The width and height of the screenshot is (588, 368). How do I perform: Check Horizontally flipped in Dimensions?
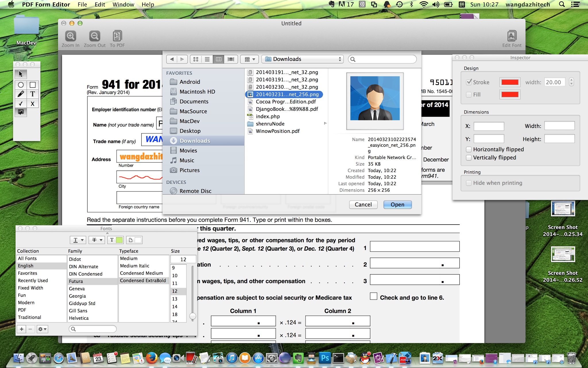469,149
